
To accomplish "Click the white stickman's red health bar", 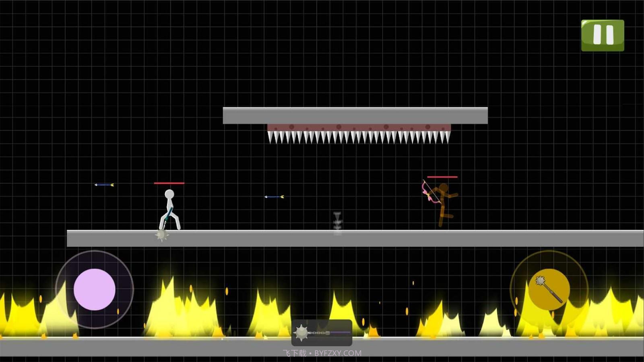I will click(x=169, y=183).
